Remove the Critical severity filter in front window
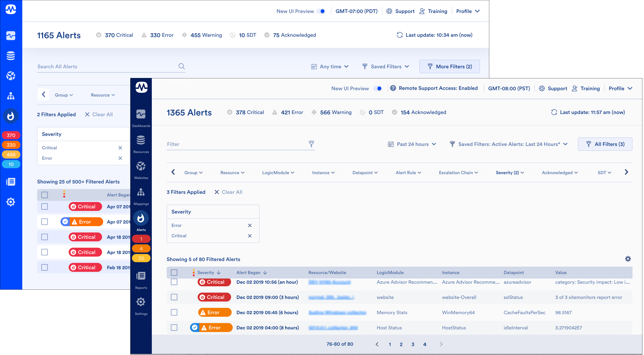644x355 pixels. click(250, 236)
